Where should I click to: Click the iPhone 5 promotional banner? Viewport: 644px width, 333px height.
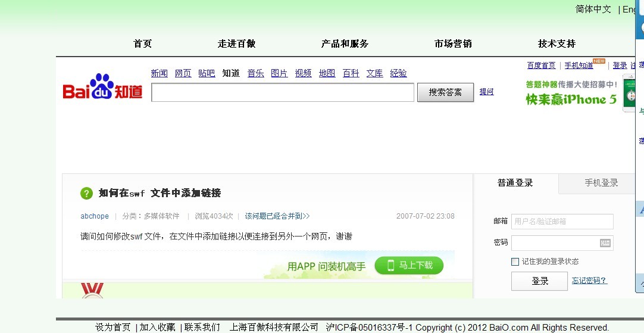tap(570, 94)
